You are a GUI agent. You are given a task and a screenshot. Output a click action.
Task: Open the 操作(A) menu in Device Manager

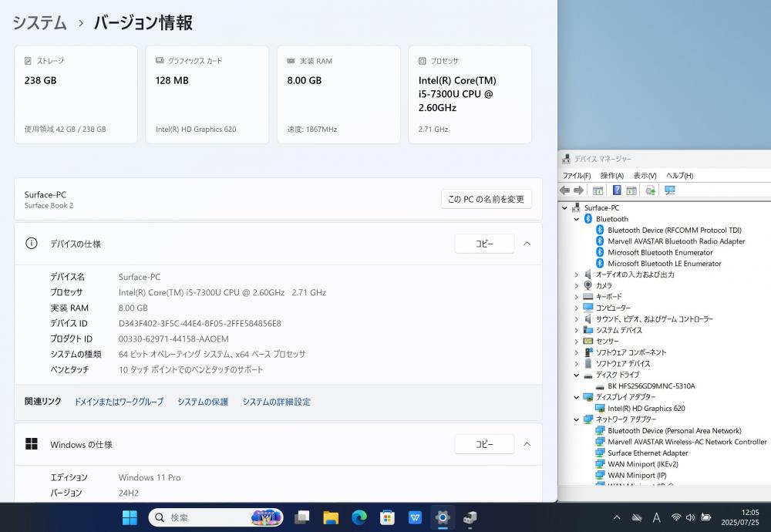(611, 176)
